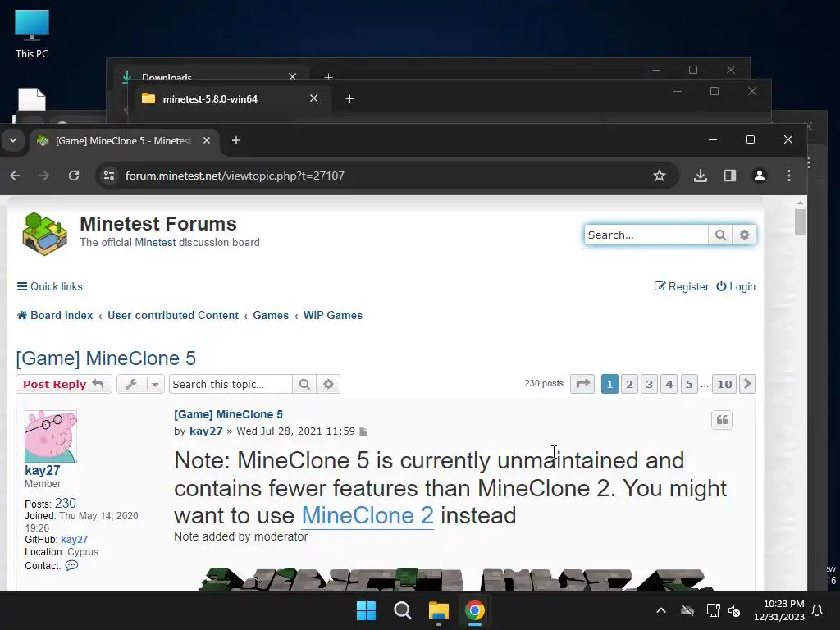Screen dimensions: 840x630
Task: Click kay27 post count 230
Action: pyautogui.click(x=66, y=503)
